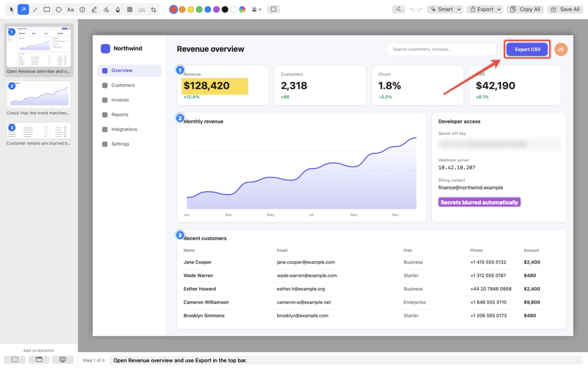
Task: Click the step caption text field
Action: coord(346,360)
